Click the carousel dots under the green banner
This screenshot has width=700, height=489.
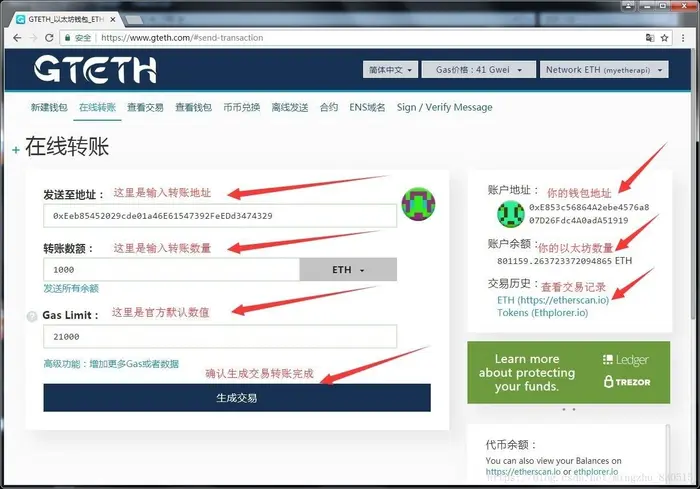coord(568,409)
